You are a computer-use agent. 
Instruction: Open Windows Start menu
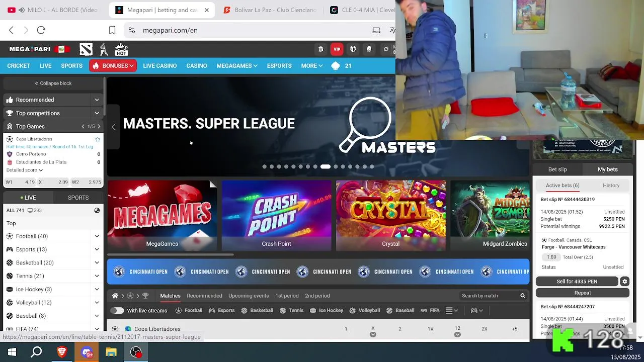tap(12, 352)
